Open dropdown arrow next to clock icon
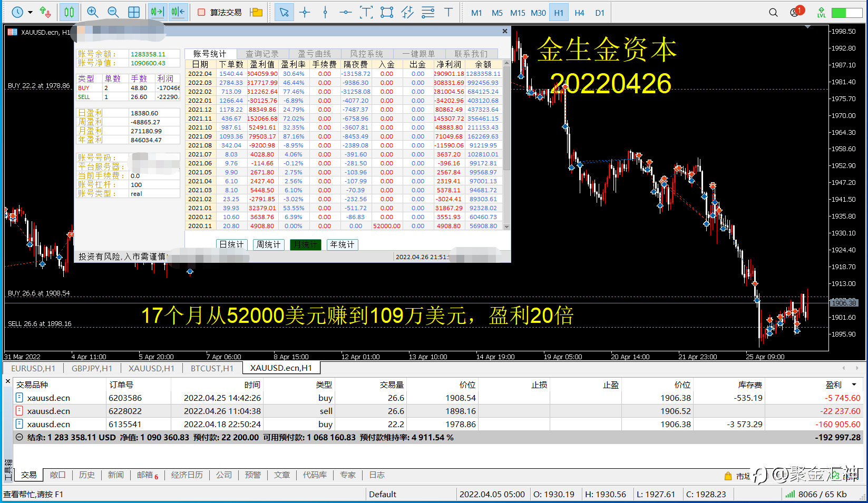Image resolution: width=868 pixels, height=503 pixels. tap(30, 12)
